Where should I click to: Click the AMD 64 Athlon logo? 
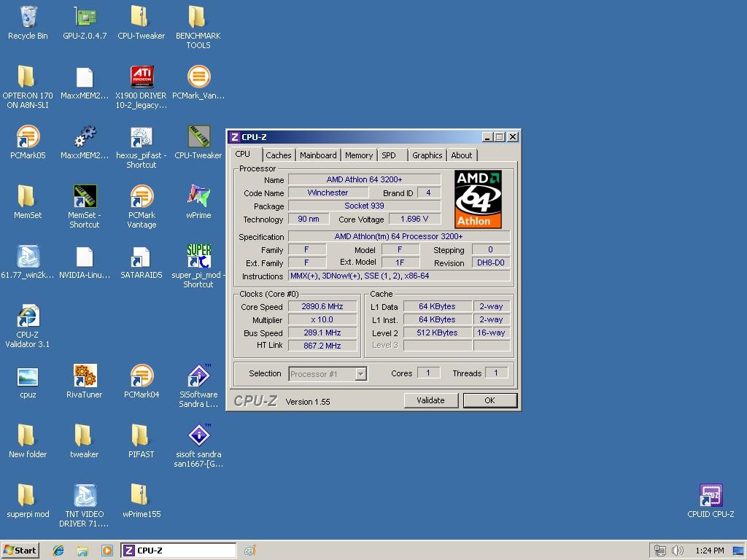pyautogui.click(x=477, y=199)
